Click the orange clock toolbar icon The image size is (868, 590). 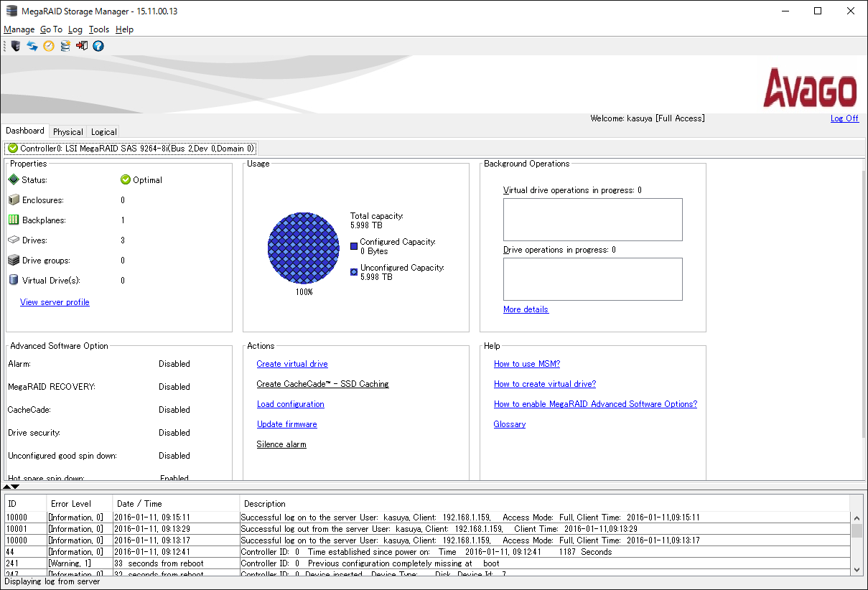click(49, 46)
